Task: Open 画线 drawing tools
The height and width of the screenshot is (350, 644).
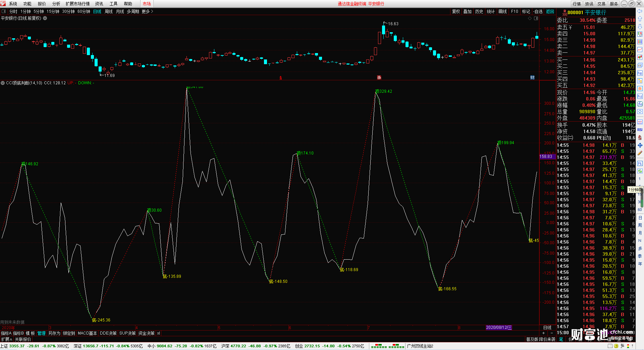Action: 503,11
